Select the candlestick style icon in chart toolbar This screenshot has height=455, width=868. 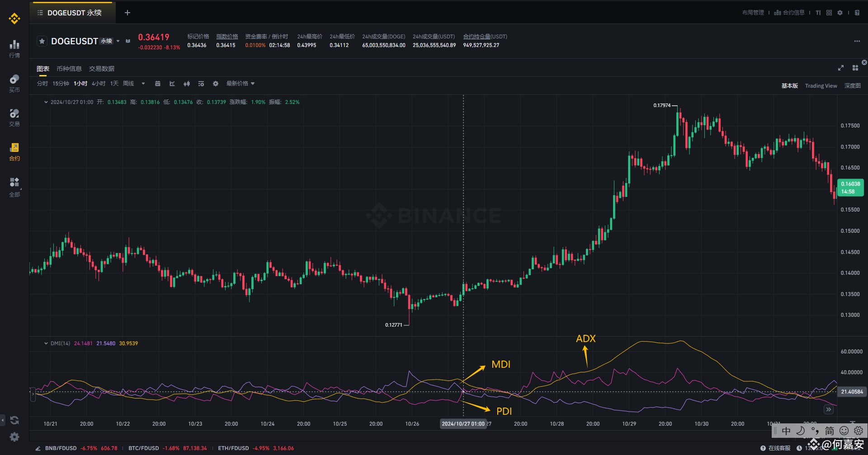[x=186, y=84]
